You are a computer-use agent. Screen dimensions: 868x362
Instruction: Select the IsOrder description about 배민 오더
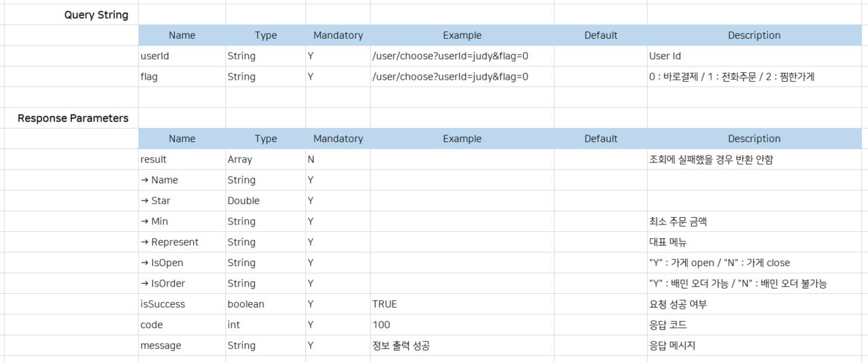pyautogui.click(x=738, y=284)
